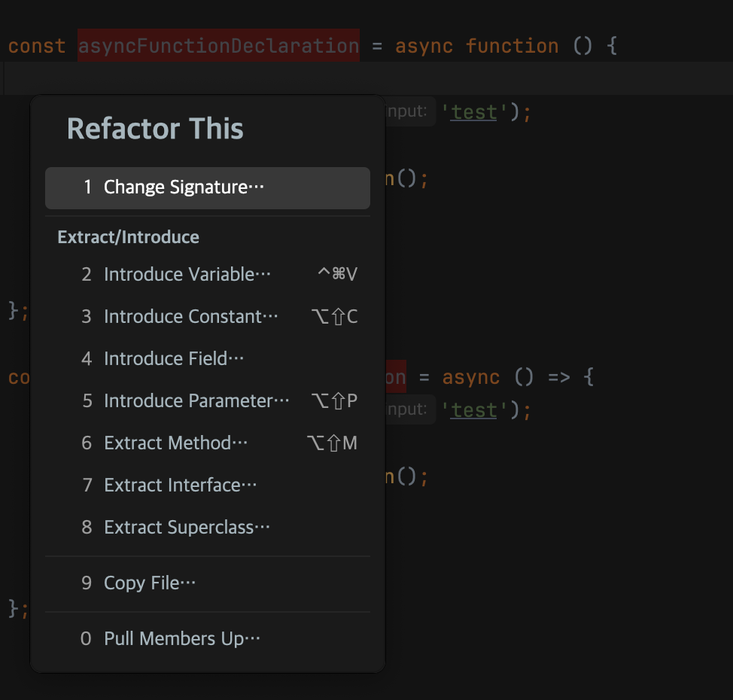Click the Refactor This popup title
Viewport: 733px width, 700px height.
point(155,129)
